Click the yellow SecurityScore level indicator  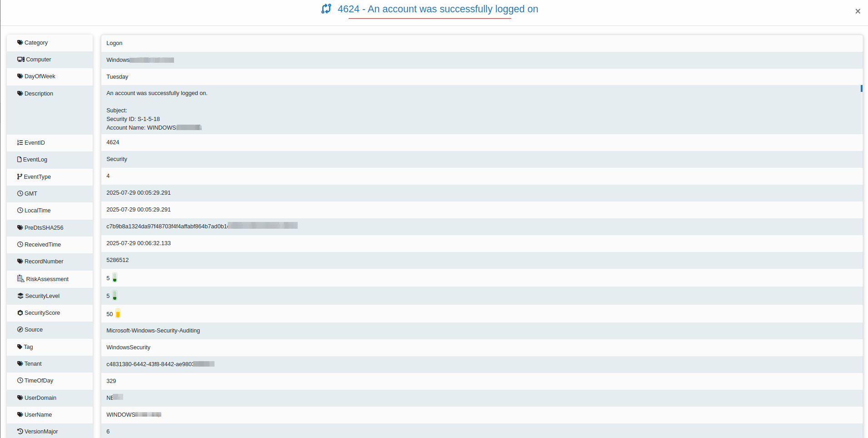click(x=118, y=314)
